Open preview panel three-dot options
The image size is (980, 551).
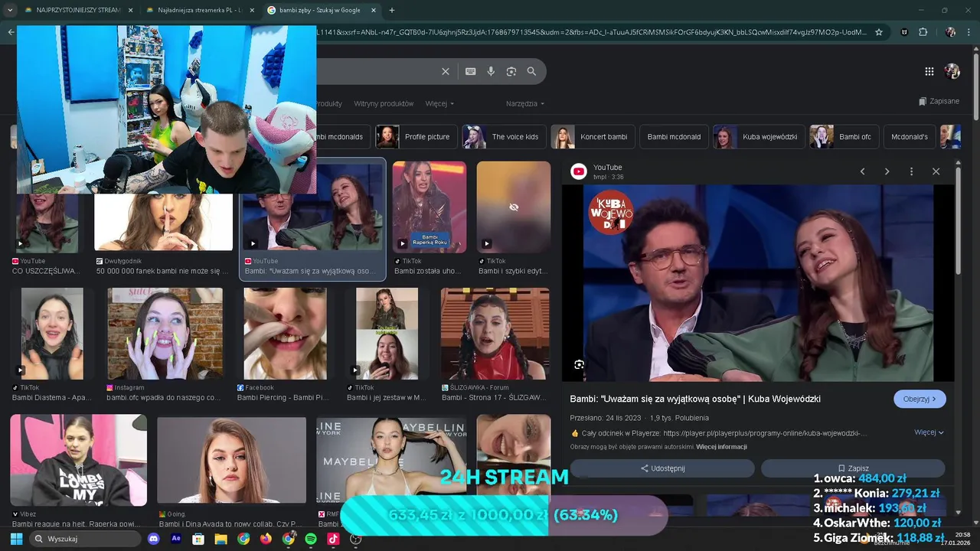(911, 171)
